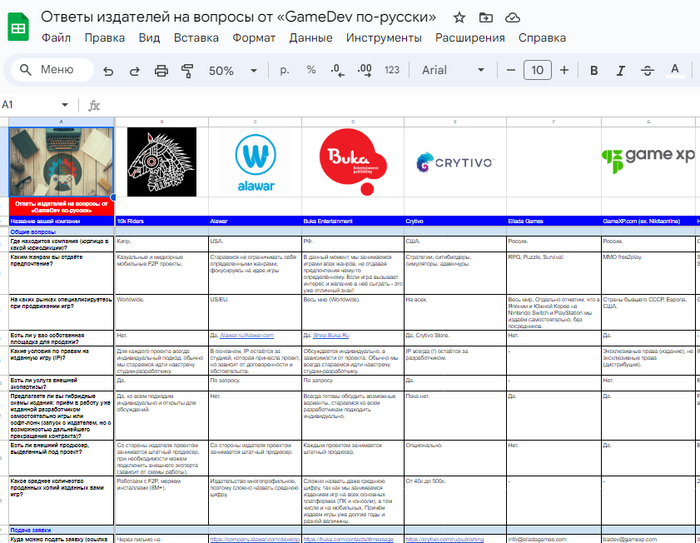Print the spreadsheet
This screenshot has width=700, height=543.
click(160, 71)
